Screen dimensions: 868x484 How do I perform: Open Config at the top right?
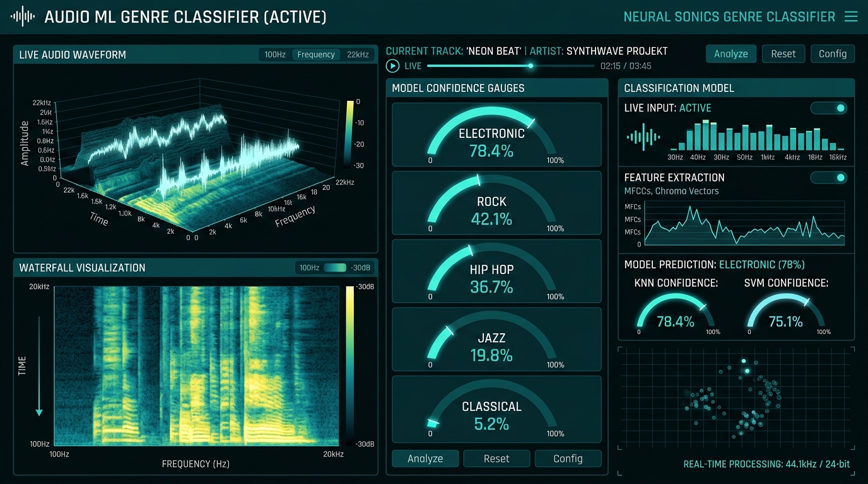click(833, 54)
